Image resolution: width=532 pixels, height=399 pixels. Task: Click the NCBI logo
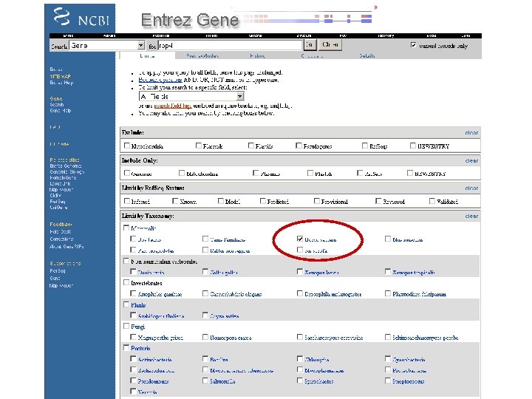click(81, 18)
